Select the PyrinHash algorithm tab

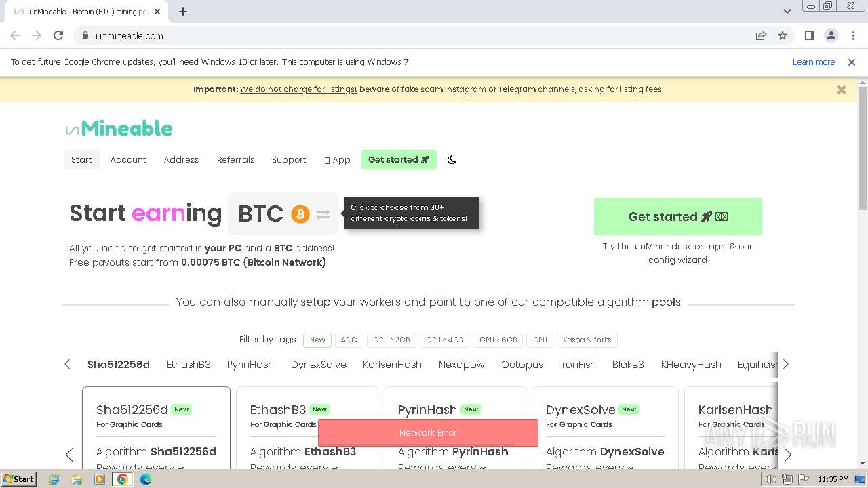(x=250, y=364)
